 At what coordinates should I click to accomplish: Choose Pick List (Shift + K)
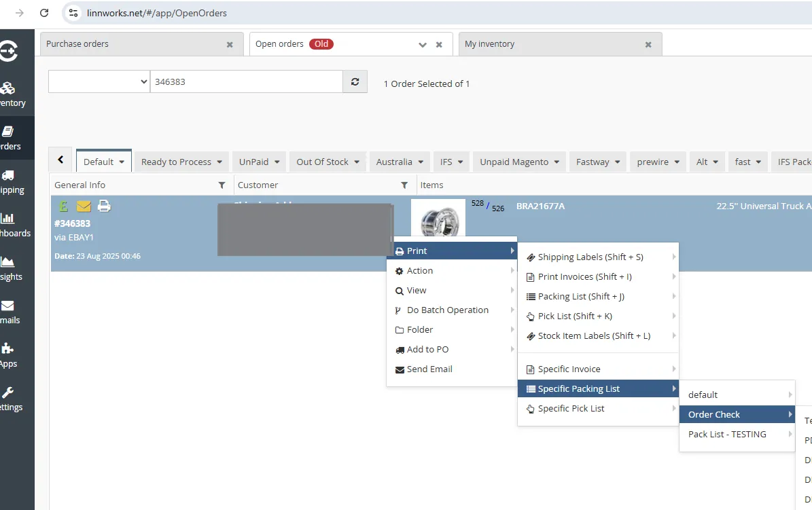click(x=598, y=316)
